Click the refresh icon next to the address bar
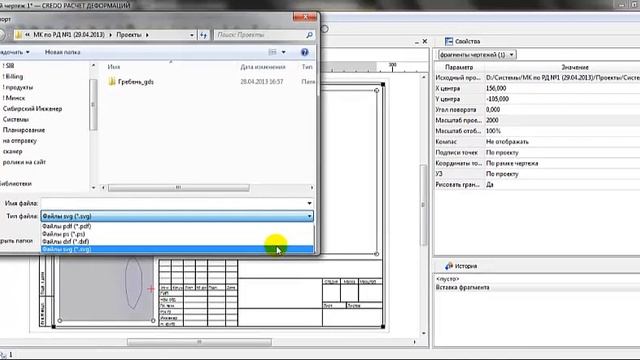Viewport: 640px width, 360px height. point(203,35)
